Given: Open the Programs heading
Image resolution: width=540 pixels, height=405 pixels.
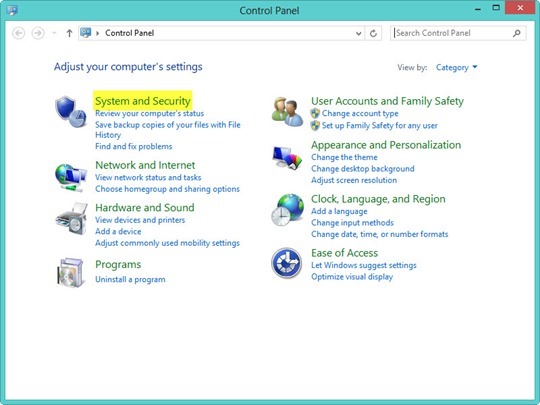Looking at the screenshot, I should click(x=118, y=264).
